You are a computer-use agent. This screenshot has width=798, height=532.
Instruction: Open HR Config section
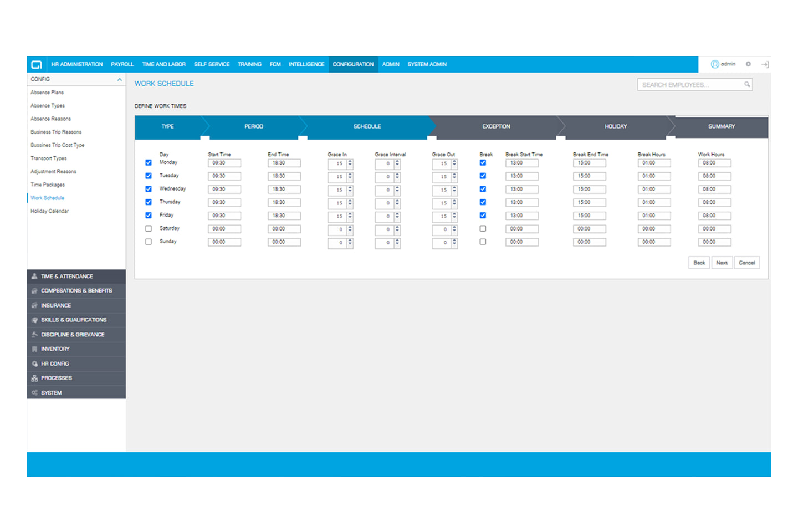(x=76, y=364)
